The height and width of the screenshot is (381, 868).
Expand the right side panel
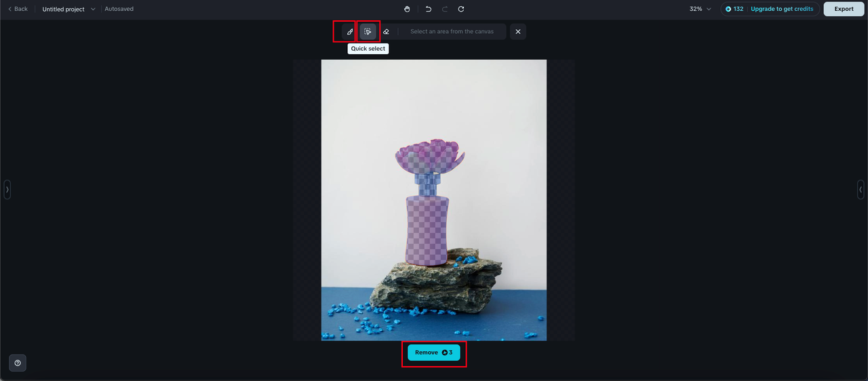click(861, 189)
